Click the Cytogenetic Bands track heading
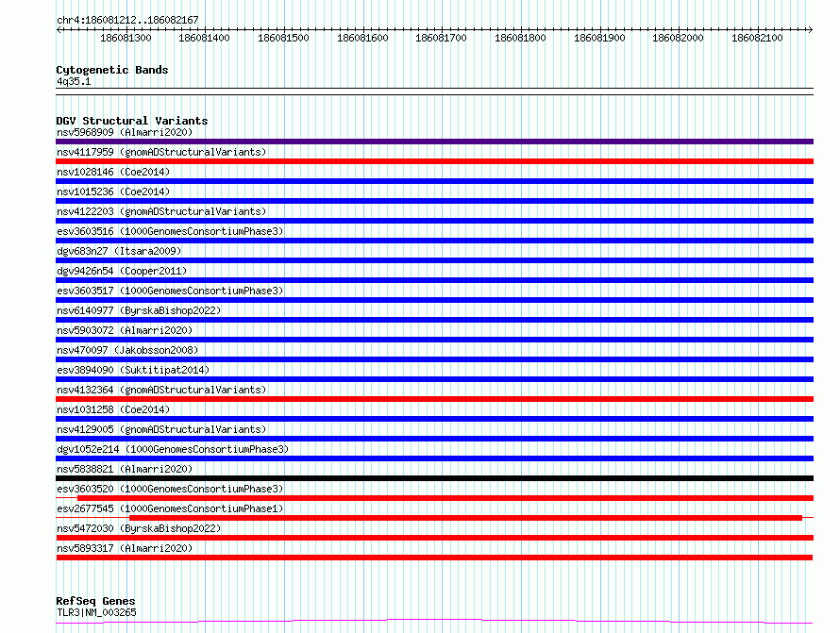This screenshot has width=840, height=633. click(x=112, y=70)
